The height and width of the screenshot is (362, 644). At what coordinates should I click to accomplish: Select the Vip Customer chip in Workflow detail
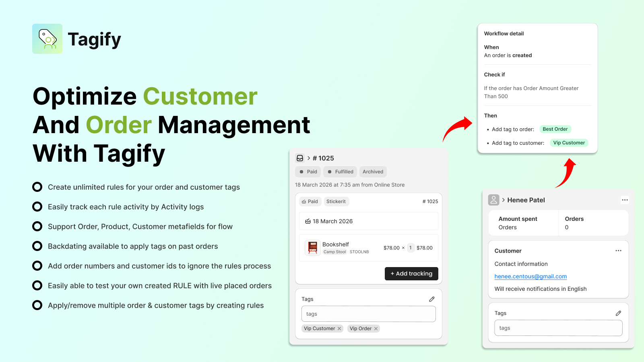569,143
